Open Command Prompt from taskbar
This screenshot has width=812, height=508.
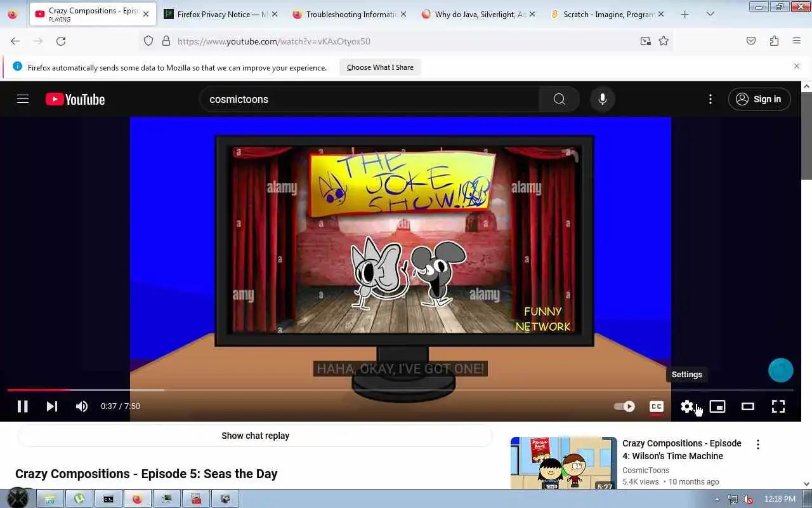(x=108, y=499)
